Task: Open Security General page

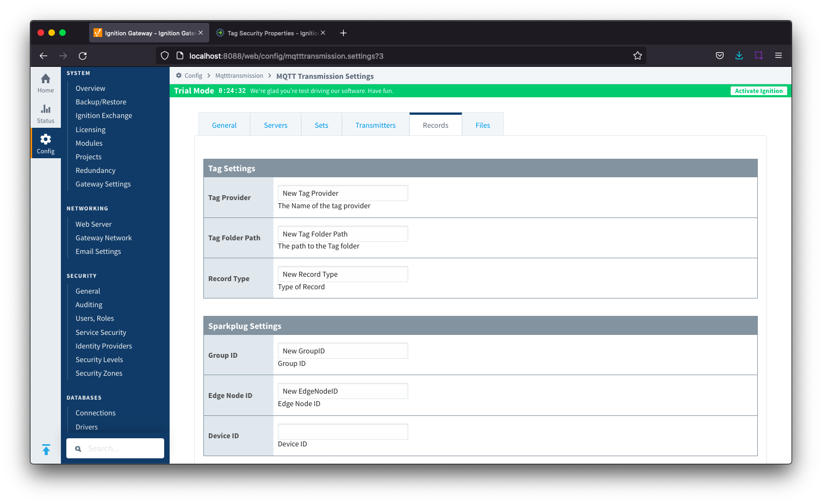Action: coord(88,291)
